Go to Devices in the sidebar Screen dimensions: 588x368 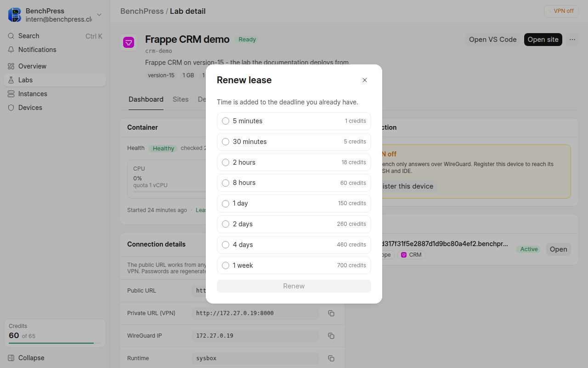55,108
